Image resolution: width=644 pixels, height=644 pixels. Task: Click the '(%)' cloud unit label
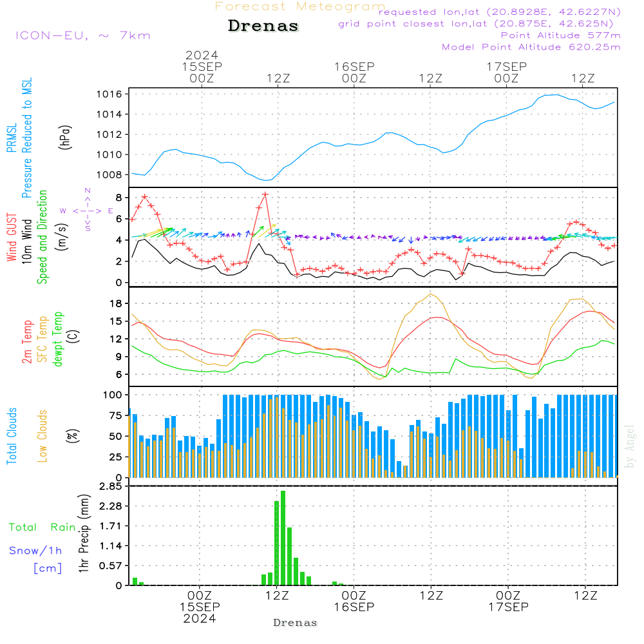[x=72, y=436]
